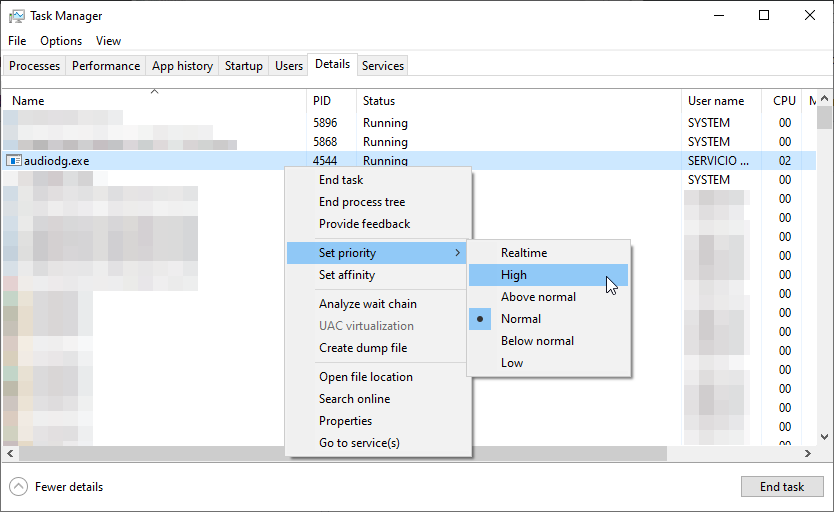The height and width of the screenshot is (512, 834).
Task: Open the View menu
Action: 108,41
